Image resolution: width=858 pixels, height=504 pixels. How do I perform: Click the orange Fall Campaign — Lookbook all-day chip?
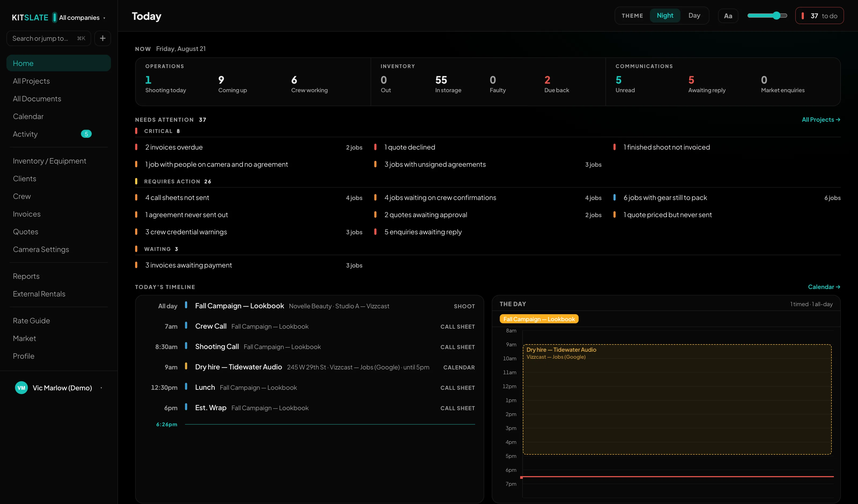(539, 319)
